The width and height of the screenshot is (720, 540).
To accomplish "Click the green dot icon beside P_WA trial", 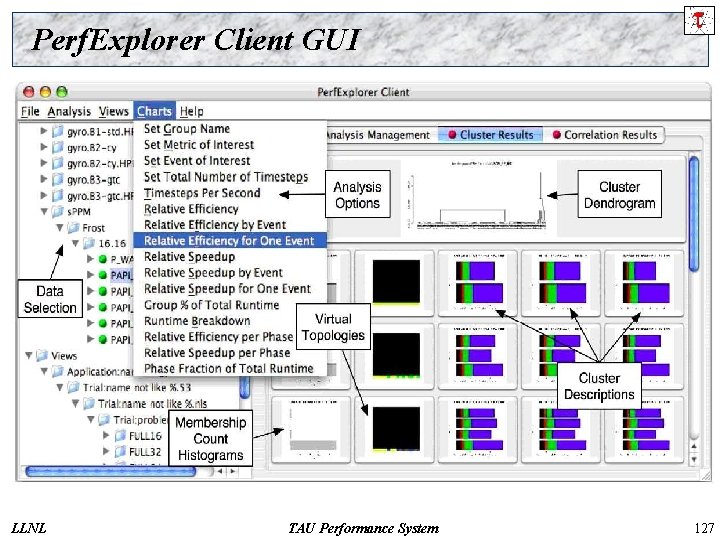I will pos(103,259).
